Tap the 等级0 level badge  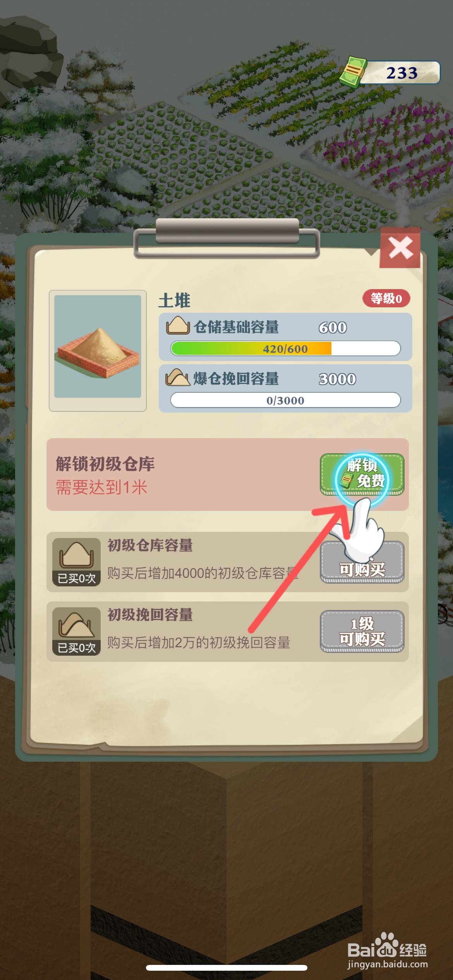coord(386,298)
